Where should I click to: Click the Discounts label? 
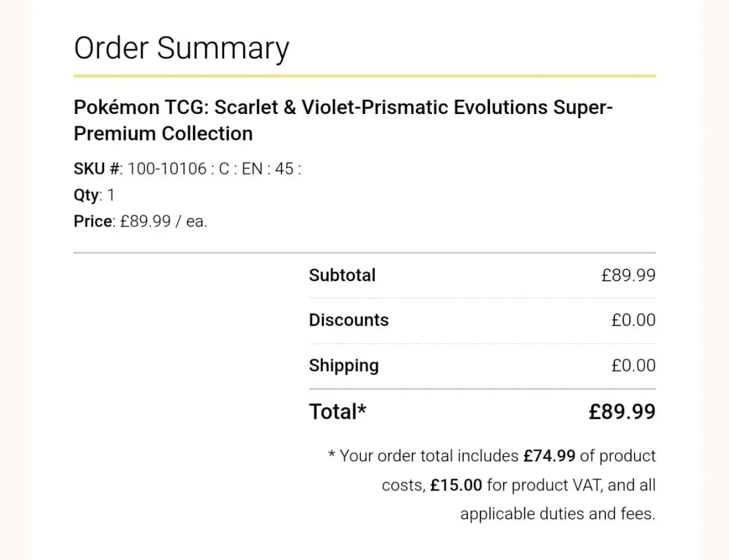click(348, 320)
